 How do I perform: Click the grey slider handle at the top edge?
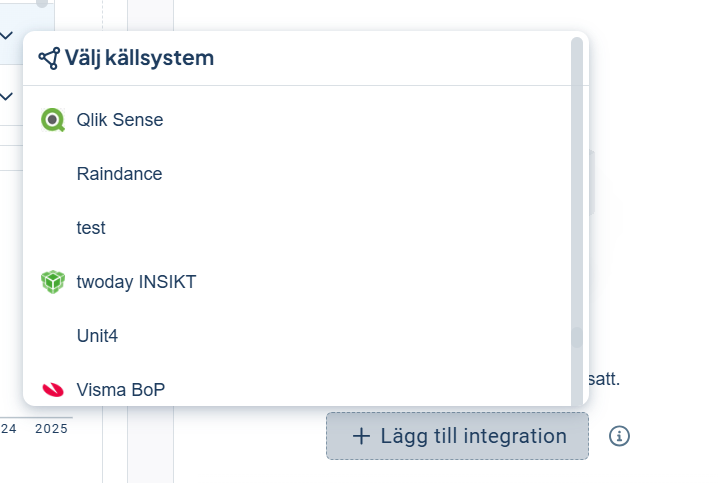click(41, 3)
